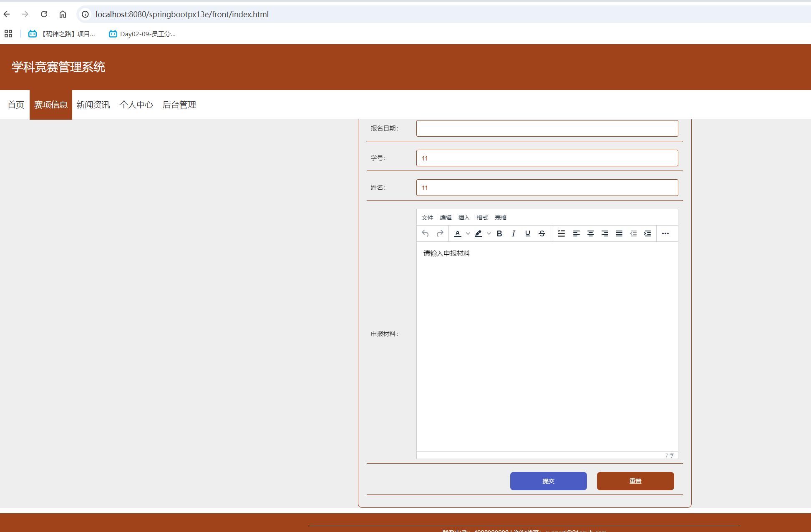Increase indent in editor
This screenshot has width=811, height=532.
[647, 233]
